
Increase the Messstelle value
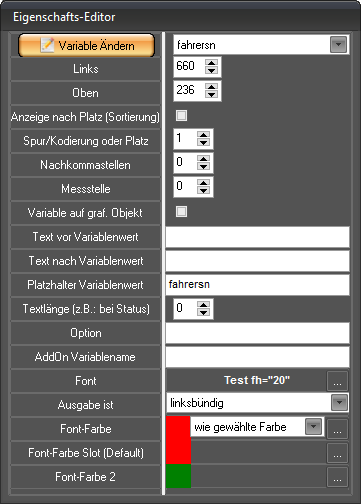pos(203,183)
